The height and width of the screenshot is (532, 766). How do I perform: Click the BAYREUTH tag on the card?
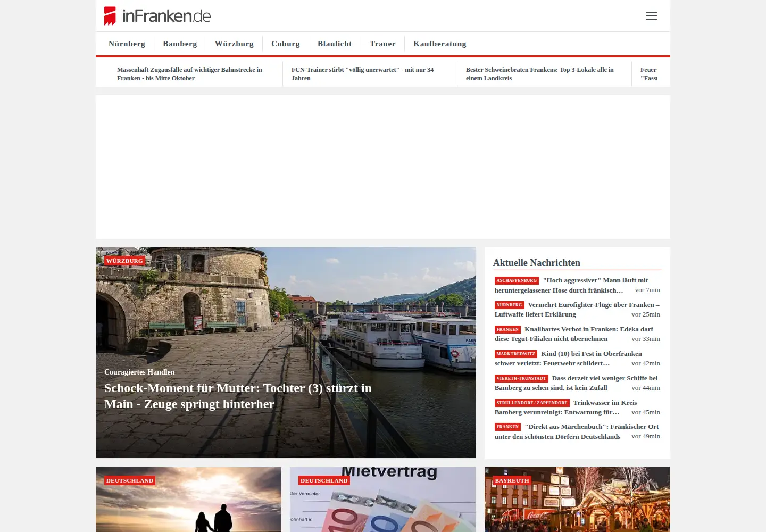[512, 480]
